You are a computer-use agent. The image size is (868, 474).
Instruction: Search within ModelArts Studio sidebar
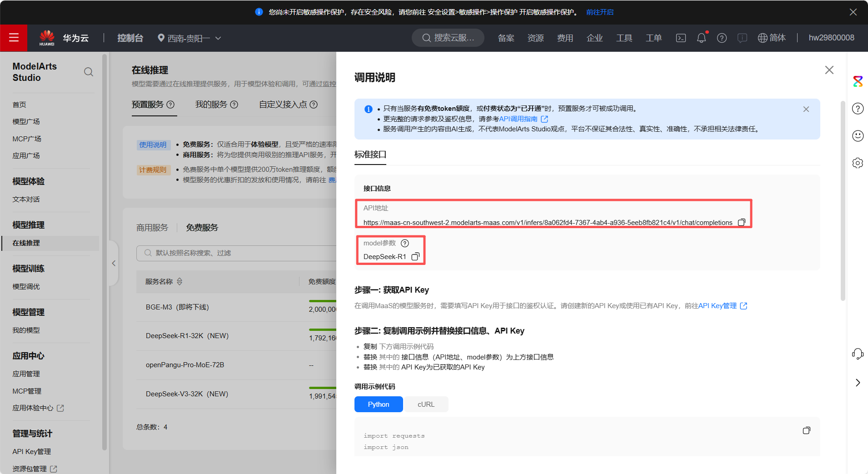point(89,72)
